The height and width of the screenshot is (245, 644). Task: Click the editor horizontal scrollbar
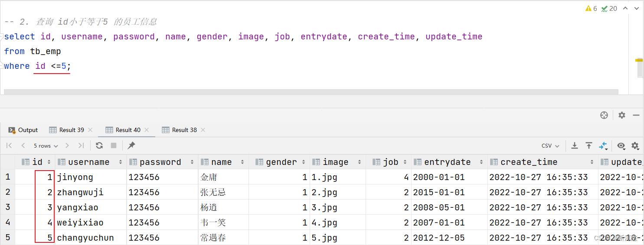click(311, 92)
